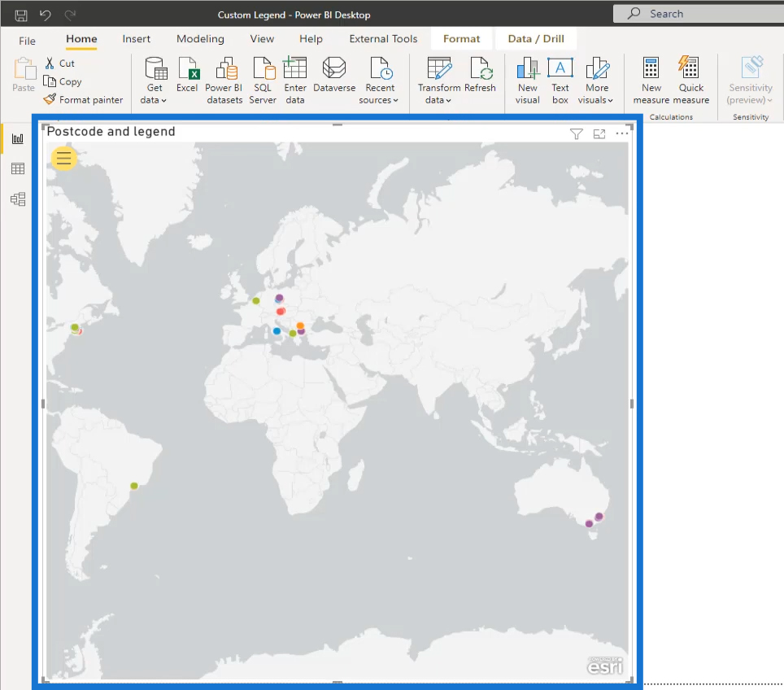Open Get data dropdown
The height and width of the screenshot is (690, 784).
point(154,81)
